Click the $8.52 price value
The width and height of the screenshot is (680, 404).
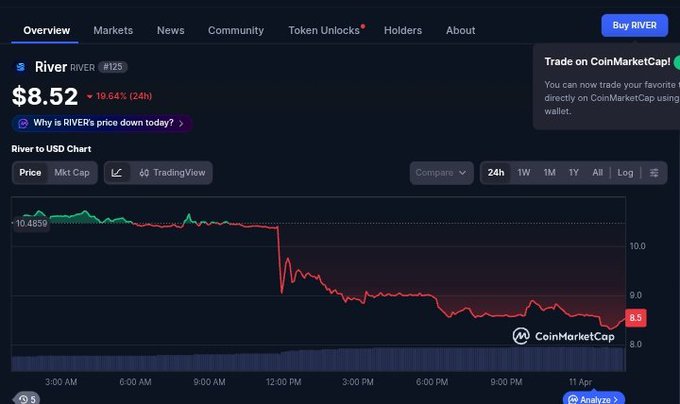coord(45,96)
